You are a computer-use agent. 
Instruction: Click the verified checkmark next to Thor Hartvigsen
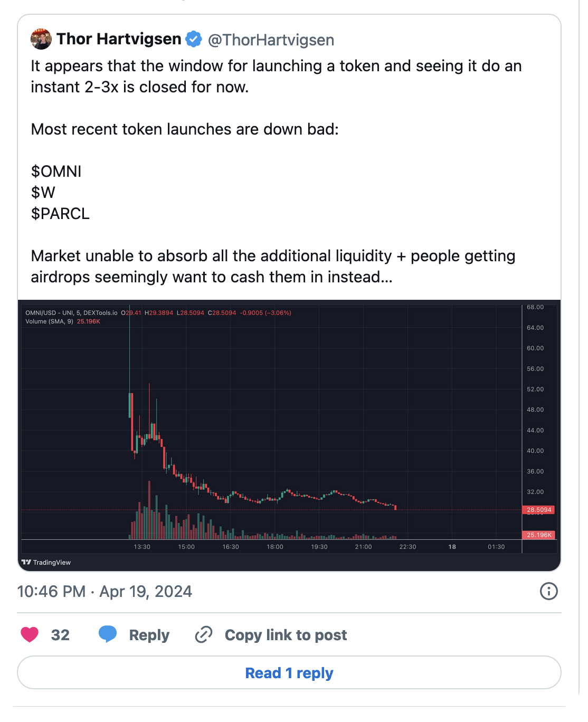coord(194,39)
